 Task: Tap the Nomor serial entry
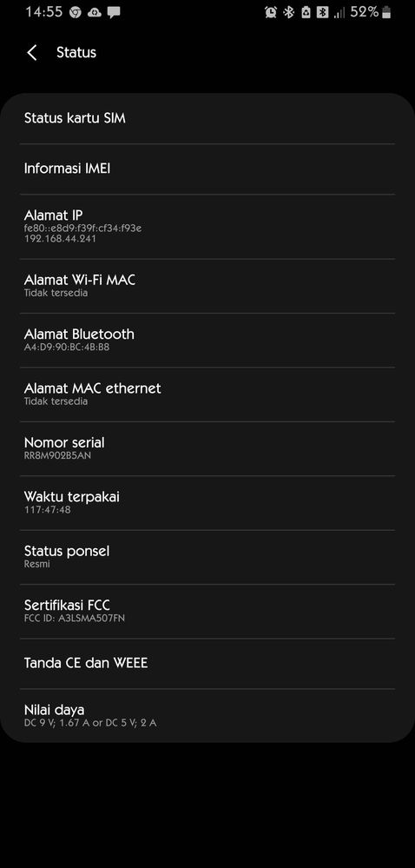pyautogui.click(x=207, y=448)
